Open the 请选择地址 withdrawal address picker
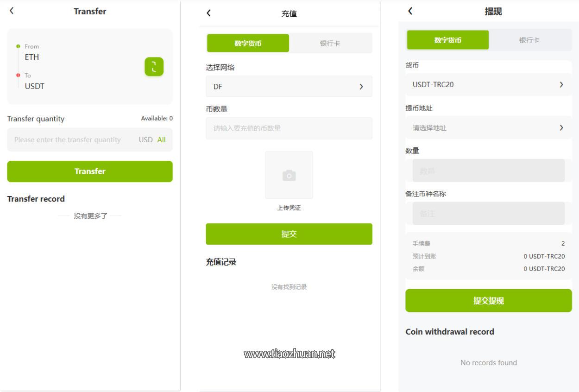Image resolution: width=579 pixels, height=392 pixels. [488, 128]
